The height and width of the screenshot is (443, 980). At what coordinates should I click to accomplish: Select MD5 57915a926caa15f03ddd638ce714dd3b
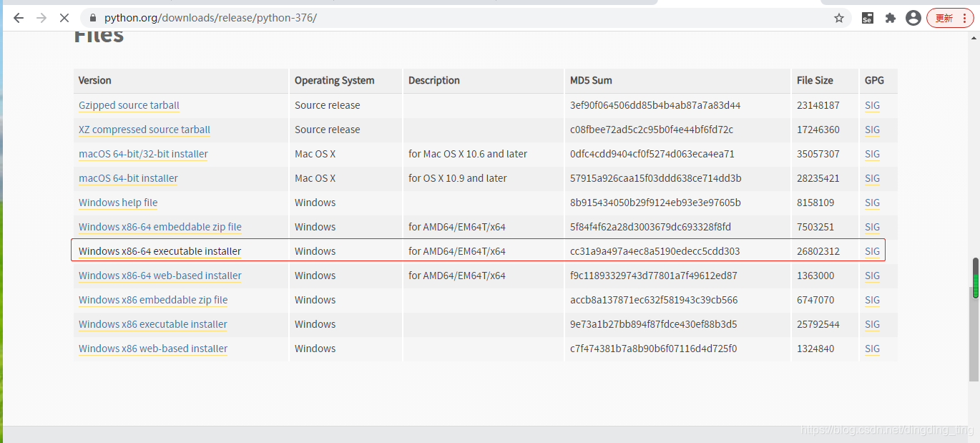coord(656,178)
